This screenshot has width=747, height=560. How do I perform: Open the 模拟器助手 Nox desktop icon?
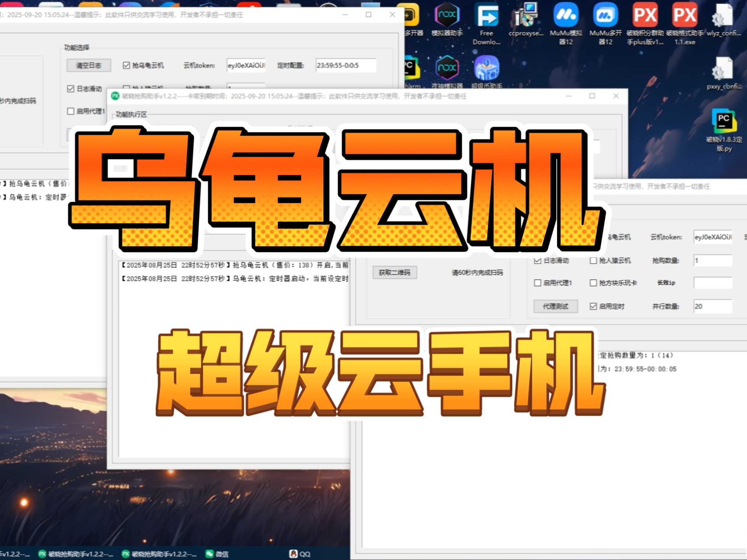click(447, 20)
